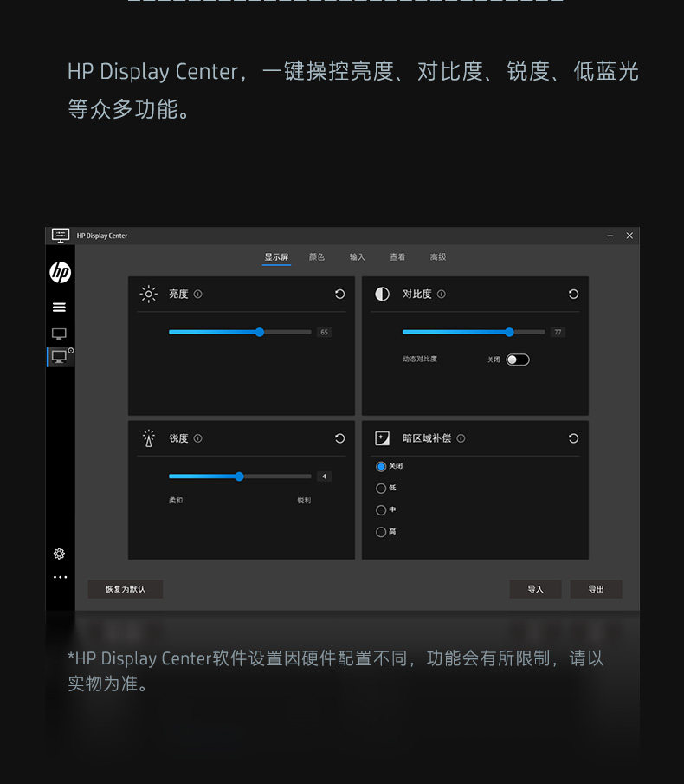Switch to the 颜色 tab

[317, 257]
